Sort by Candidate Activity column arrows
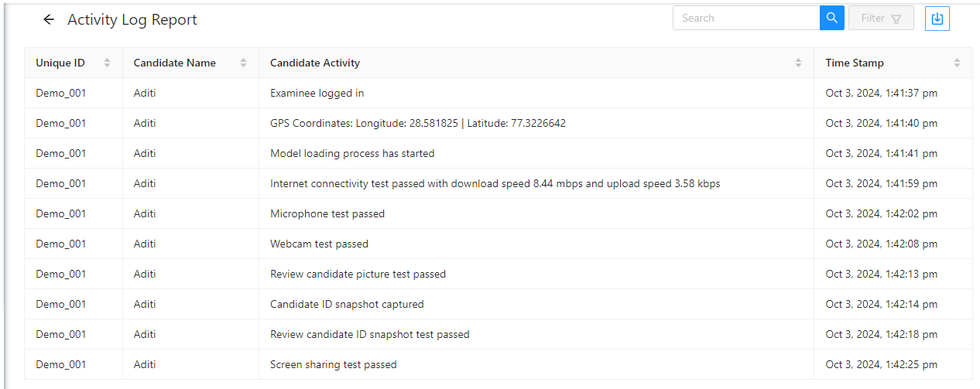Screen dimensions: 980x389 (x=798, y=63)
